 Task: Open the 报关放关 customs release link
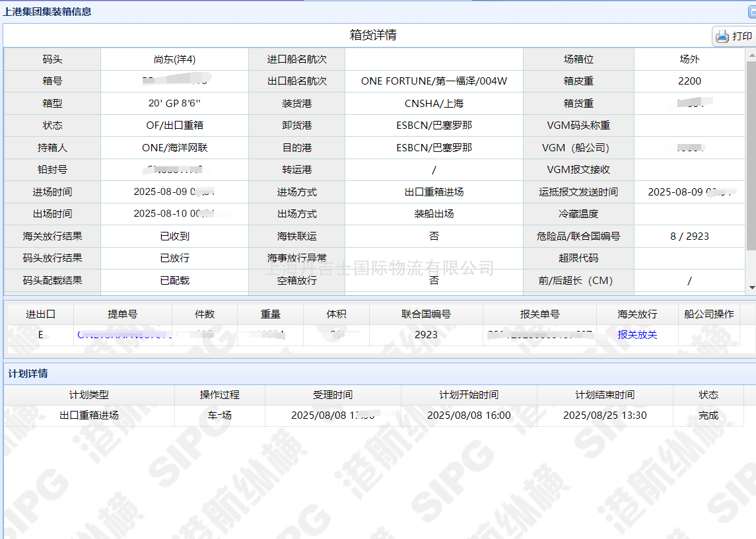637,335
